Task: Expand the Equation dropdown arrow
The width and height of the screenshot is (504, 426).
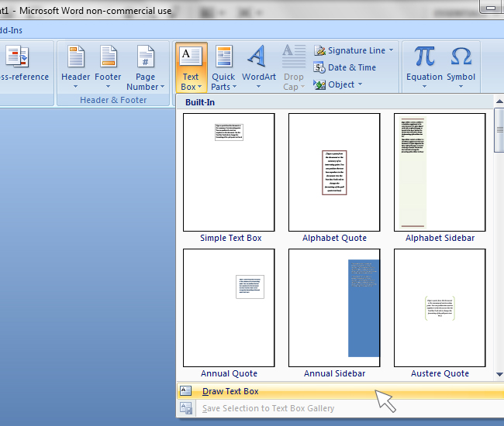Action: [x=424, y=87]
